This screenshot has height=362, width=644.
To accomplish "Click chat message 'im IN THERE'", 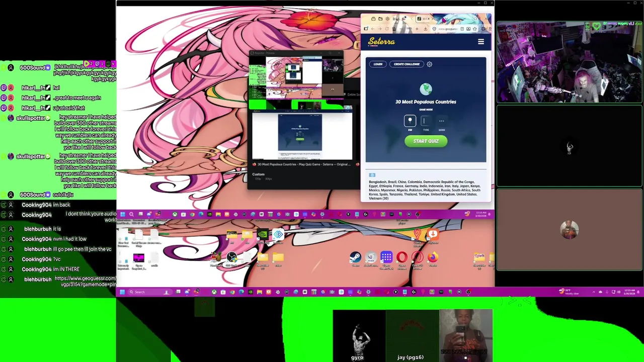I will (66, 269).
